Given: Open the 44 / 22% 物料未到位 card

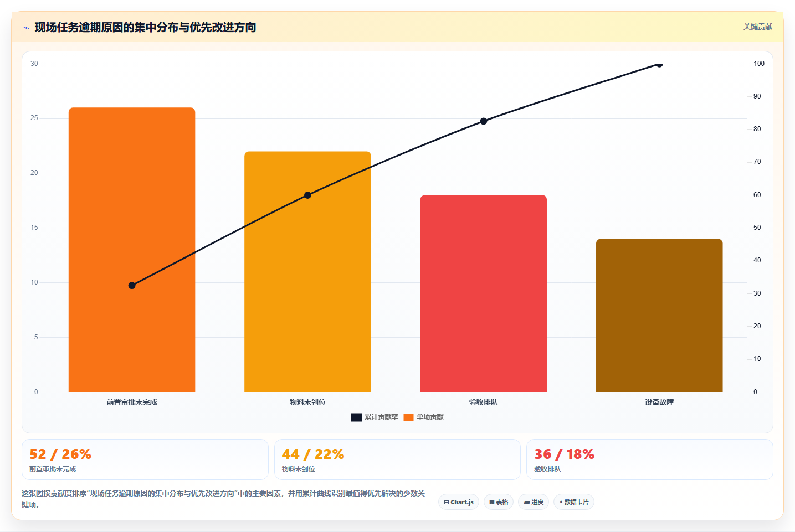Looking at the screenshot, I should click(x=397, y=459).
